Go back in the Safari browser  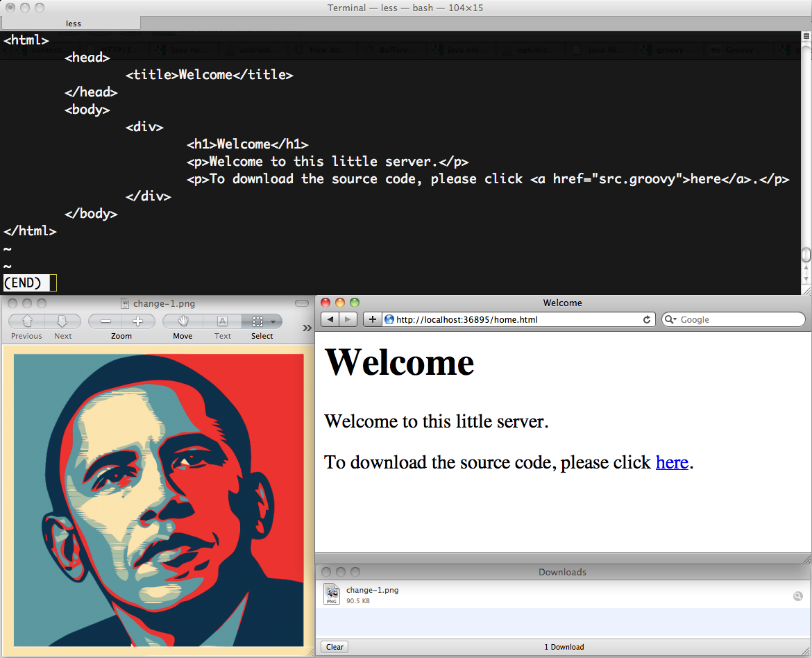330,319
